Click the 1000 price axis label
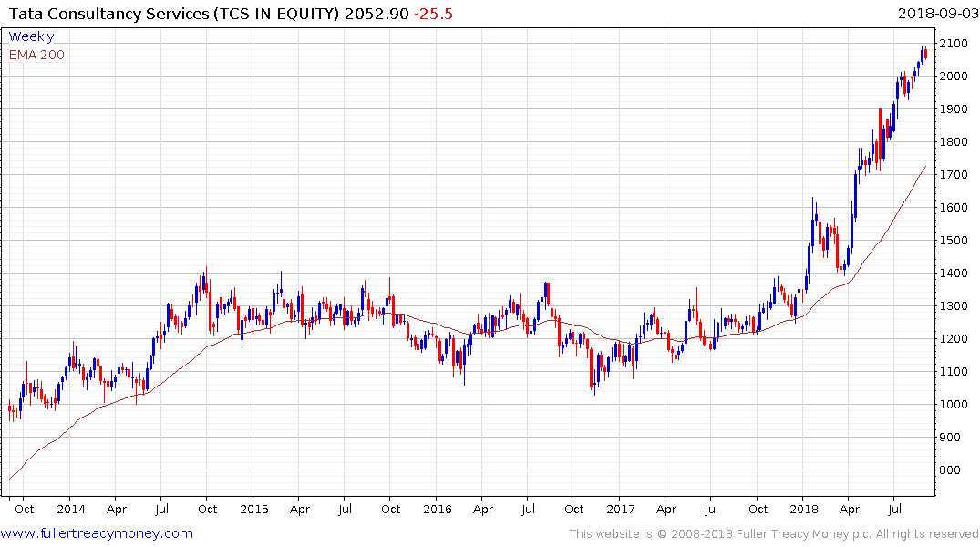This screenshot has width=980, height=547. 954,405
